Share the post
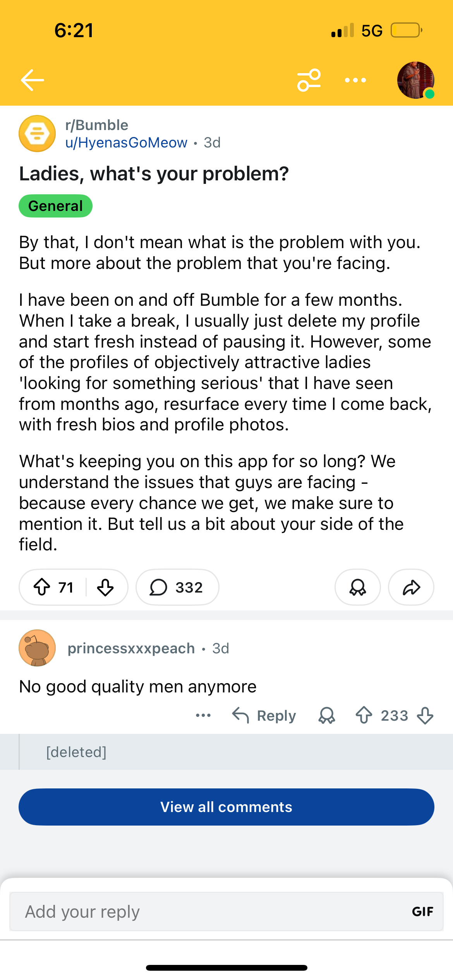Image resolution: width=453 pixels, height=980 pixels. pos(411,587)
